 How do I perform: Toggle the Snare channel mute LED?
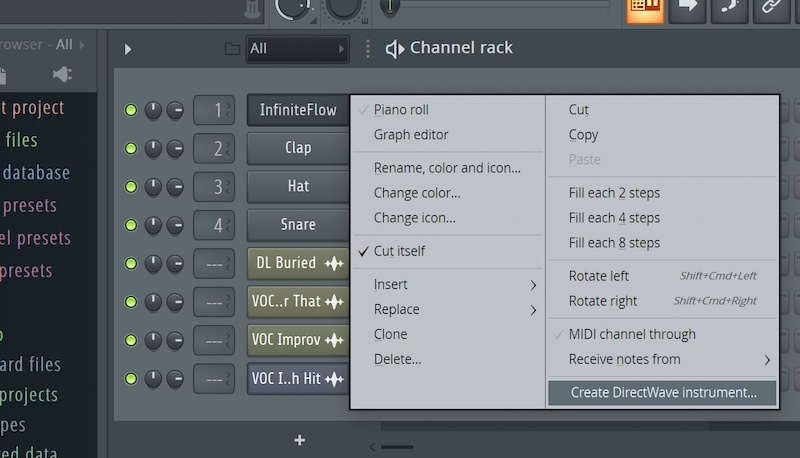(x=130, y=225)
